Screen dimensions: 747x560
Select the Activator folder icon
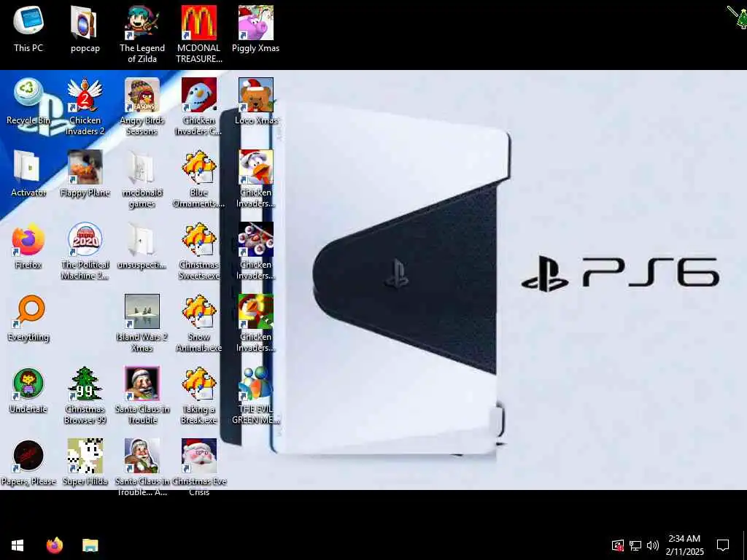click(28, 167)
